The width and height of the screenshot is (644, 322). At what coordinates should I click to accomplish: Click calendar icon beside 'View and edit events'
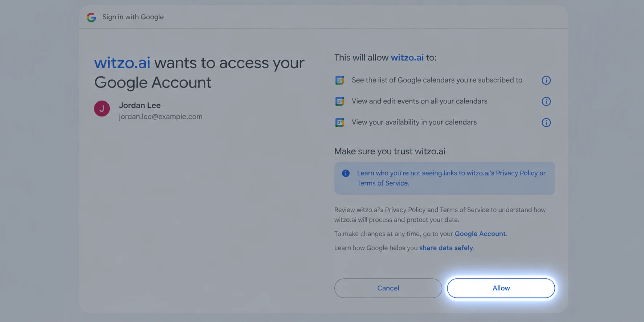click(x=340, y=101)
